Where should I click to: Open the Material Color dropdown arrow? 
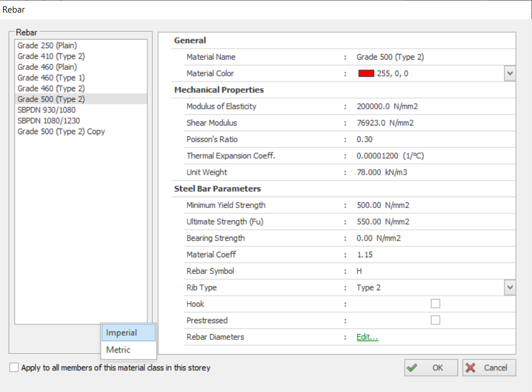tap(509, 74)
